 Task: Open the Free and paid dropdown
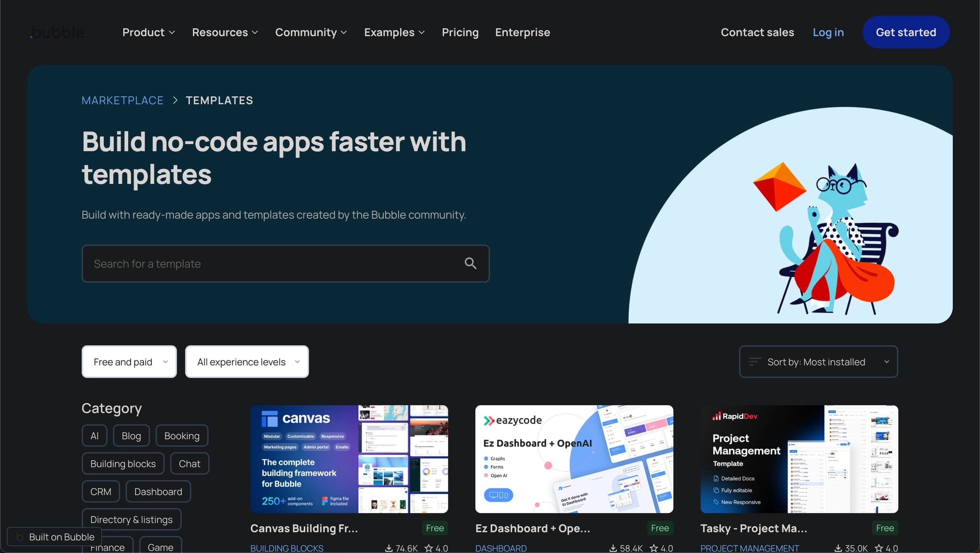pos(129,362)
